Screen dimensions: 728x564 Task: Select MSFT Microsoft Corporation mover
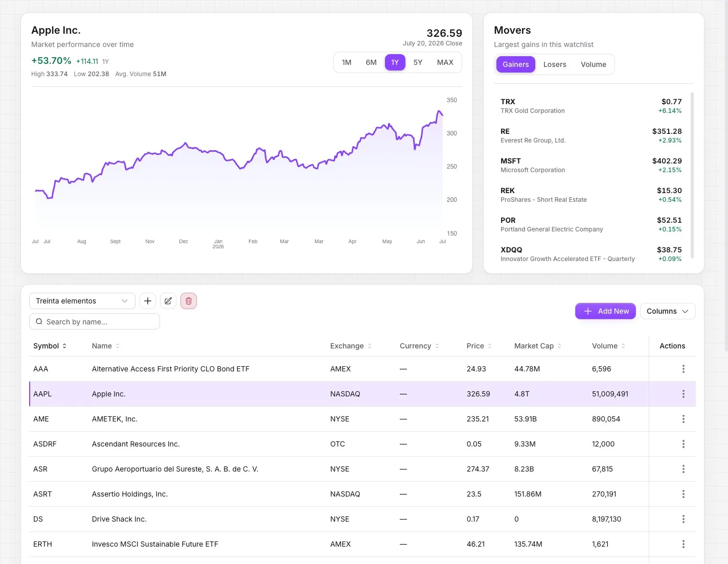591,165
